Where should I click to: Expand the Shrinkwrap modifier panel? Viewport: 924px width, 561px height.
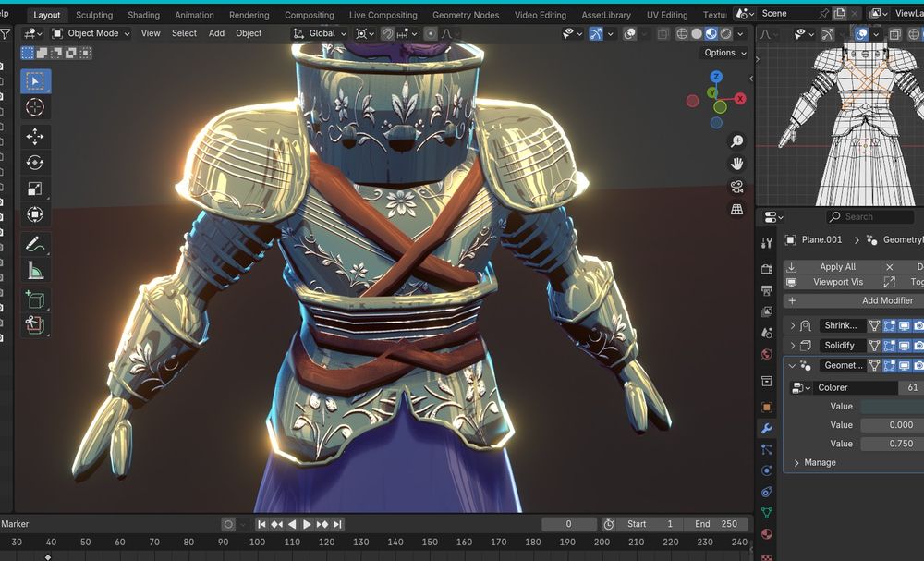click(x=793, y=325)
